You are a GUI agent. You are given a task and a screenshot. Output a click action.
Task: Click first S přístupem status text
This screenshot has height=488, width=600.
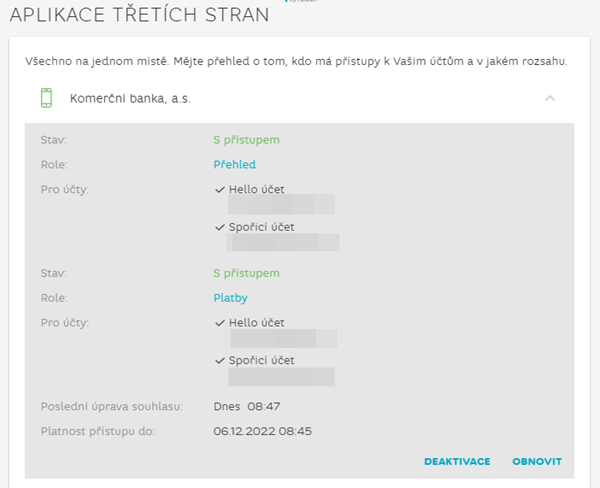[246, 140]
